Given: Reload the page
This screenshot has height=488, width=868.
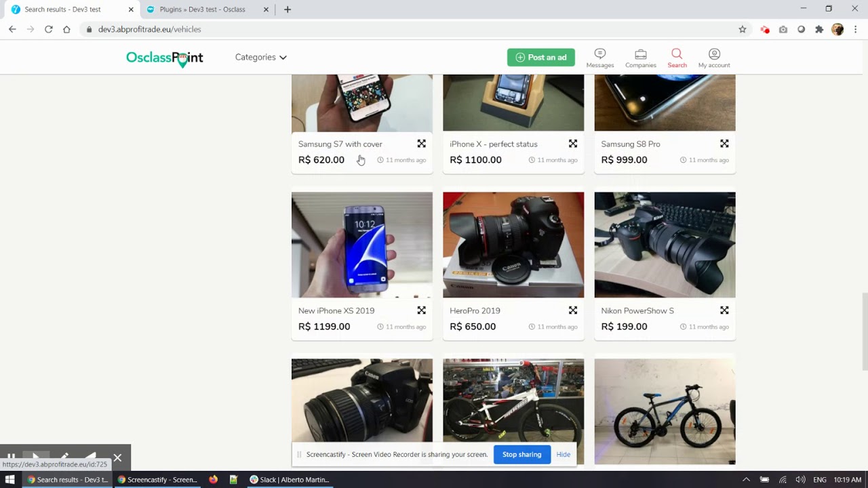Looking at the screenshot, I should 48,29.
